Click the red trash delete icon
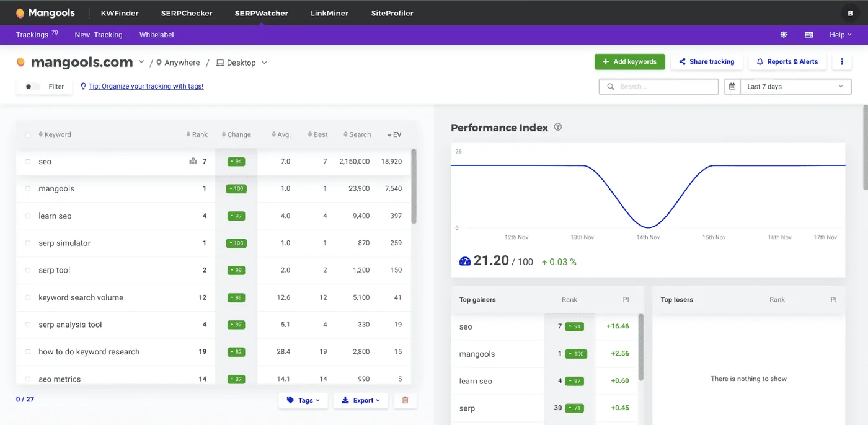 [405, 400]
